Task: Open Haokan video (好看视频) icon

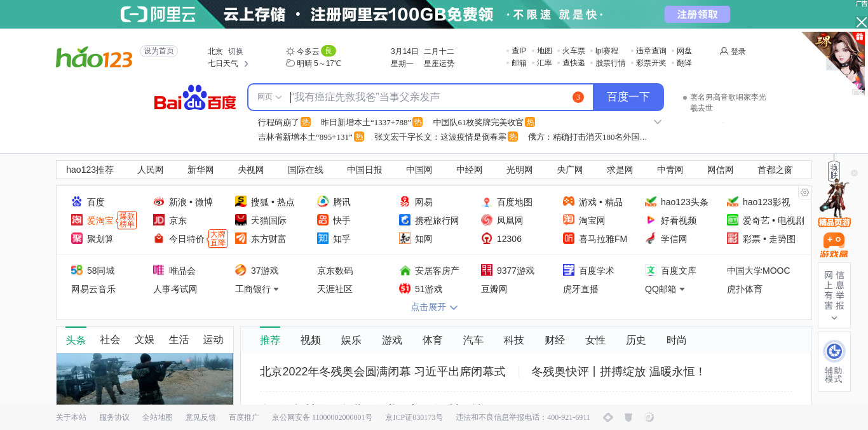Action: click(651, 220)
